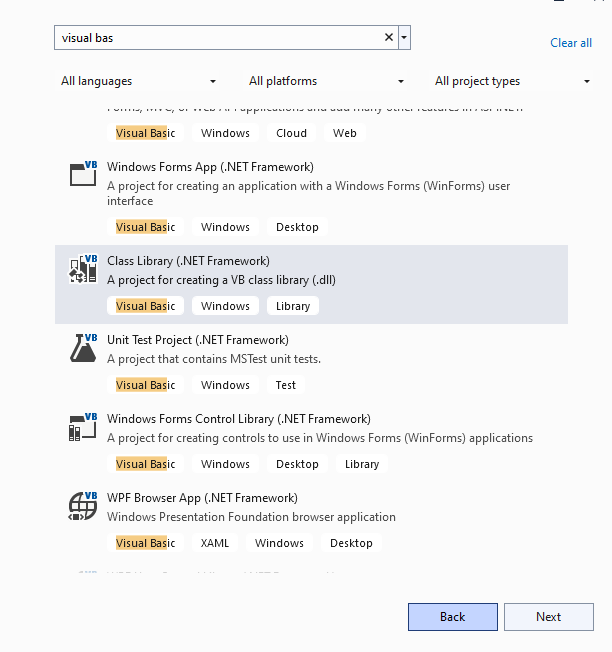Click Visual Basic tag under Class Library
The width and height of the screenshot is (612, 652).
146,306
